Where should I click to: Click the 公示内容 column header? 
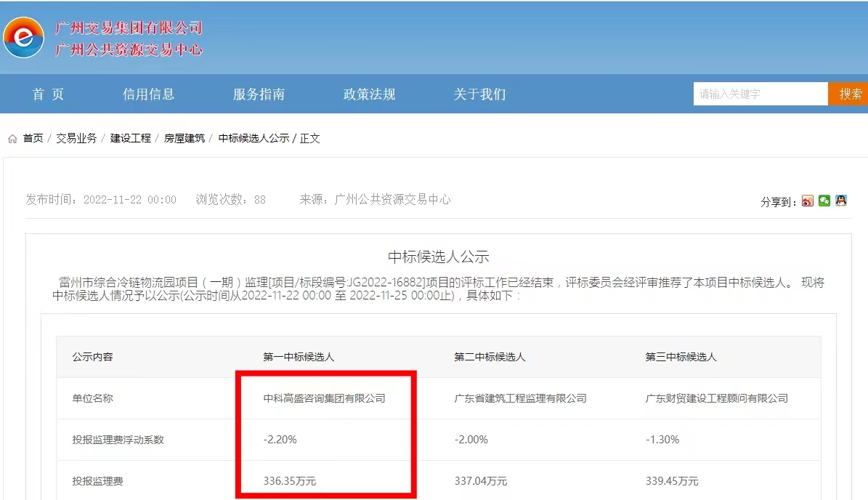tap(92, 357)
